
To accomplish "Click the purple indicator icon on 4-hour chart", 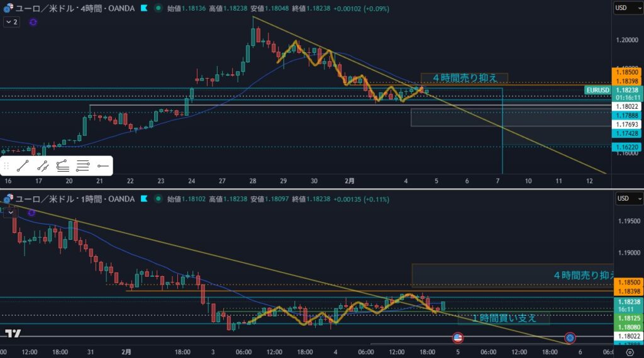I will (33, 22).
